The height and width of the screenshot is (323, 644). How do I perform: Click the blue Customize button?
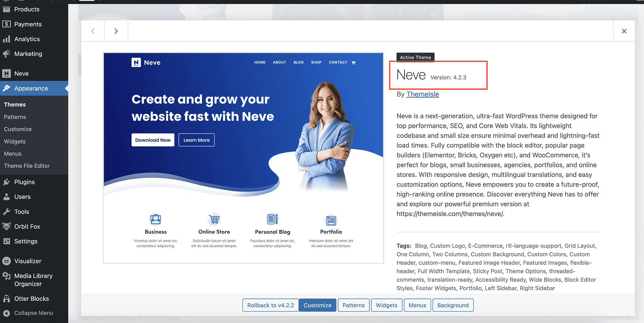click(x=317, y=305)
